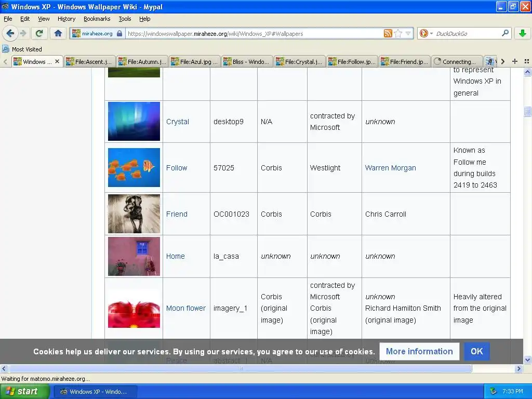
Task: Accept cookies with OK button
Action: point(477,351)
